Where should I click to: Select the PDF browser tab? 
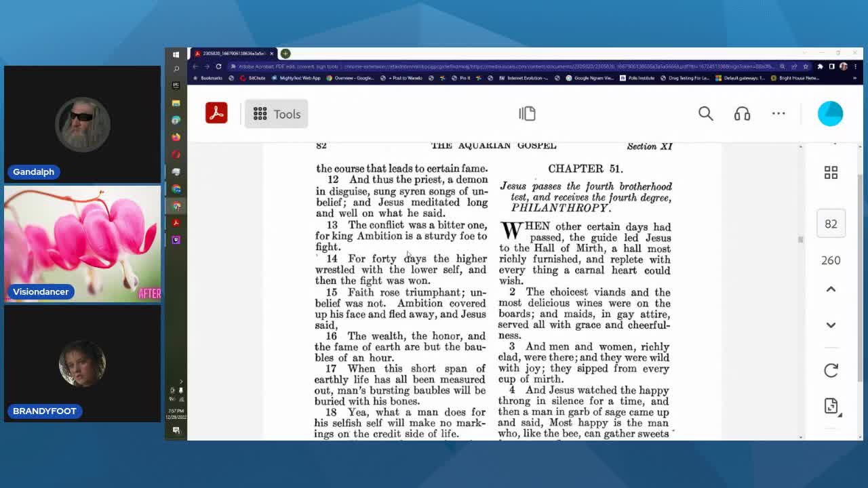(x=234, y=54)
